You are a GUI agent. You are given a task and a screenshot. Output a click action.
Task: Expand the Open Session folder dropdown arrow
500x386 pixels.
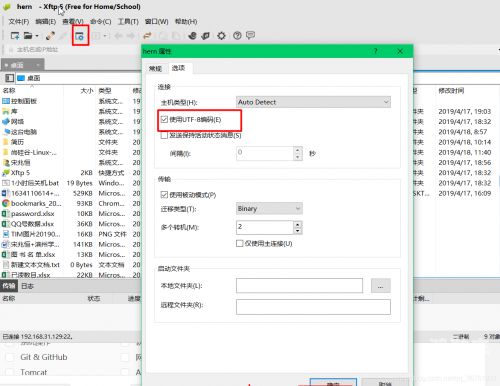37,36
